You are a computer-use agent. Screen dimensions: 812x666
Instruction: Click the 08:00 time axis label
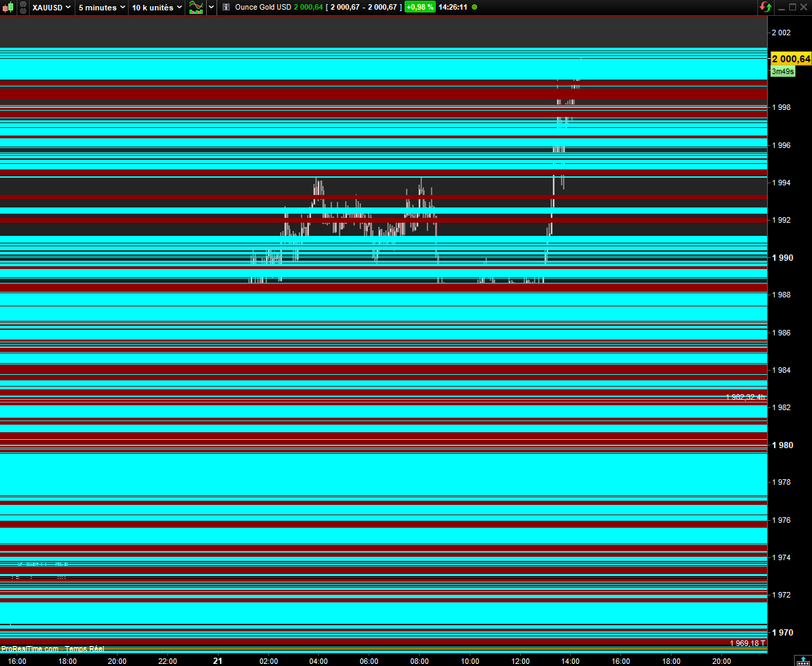[419, 661]
